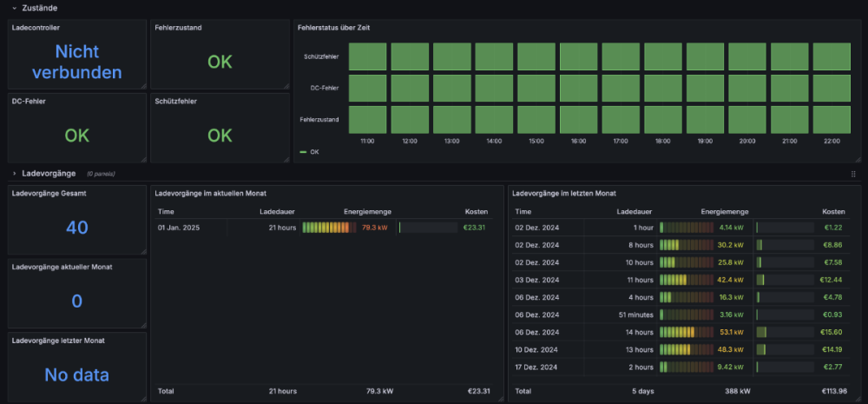This screenshot has height=404, width=868.
Task: Sort current month table by Ladedauer
Action: [x=278, y=211]
